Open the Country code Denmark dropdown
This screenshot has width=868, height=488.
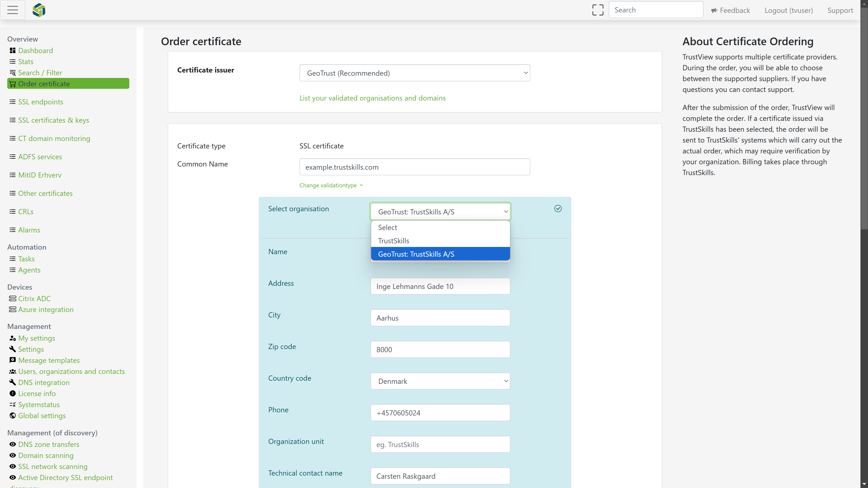(x=440, y=381)
